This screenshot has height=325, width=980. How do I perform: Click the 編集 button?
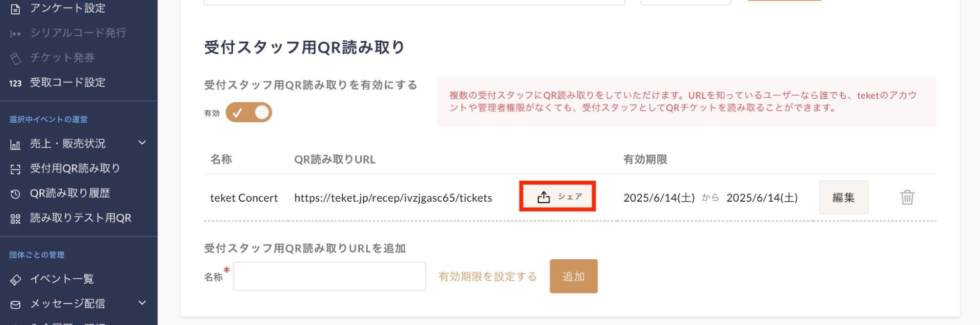[843, 197]
